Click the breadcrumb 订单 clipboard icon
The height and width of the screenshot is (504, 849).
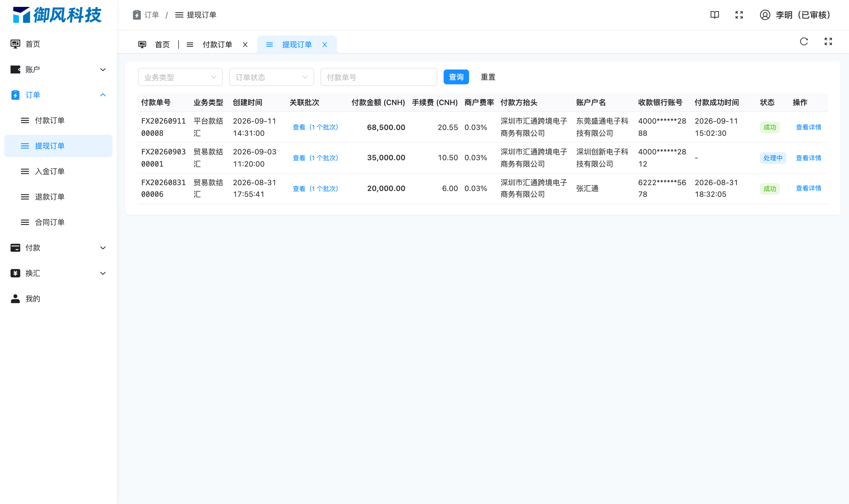click(x=137, y=15)
